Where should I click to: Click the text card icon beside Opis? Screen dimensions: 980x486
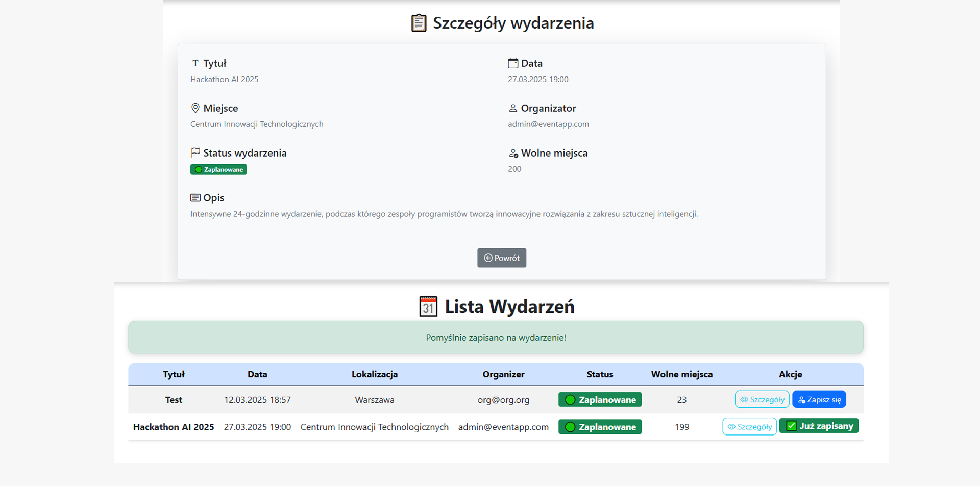click(195, 197)
